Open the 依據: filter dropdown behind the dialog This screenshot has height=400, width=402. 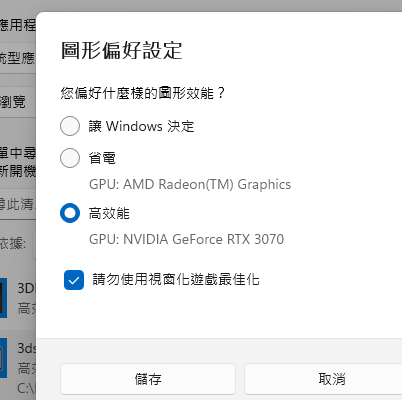click(x=34, y=244)
